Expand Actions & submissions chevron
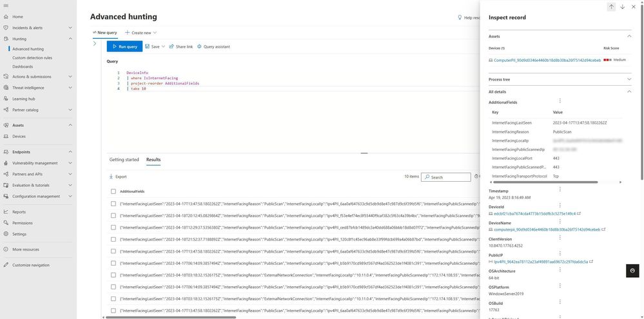The height and width of the screenshot is (319, 644). click(70, 77)
